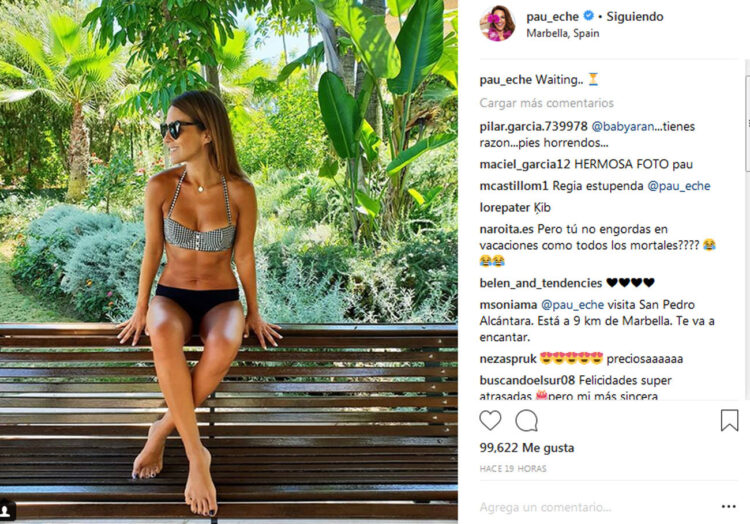The width and height of the screenshot is (750, 524).
Task: Click the main post photo
Action: click(x=229, y=262)
